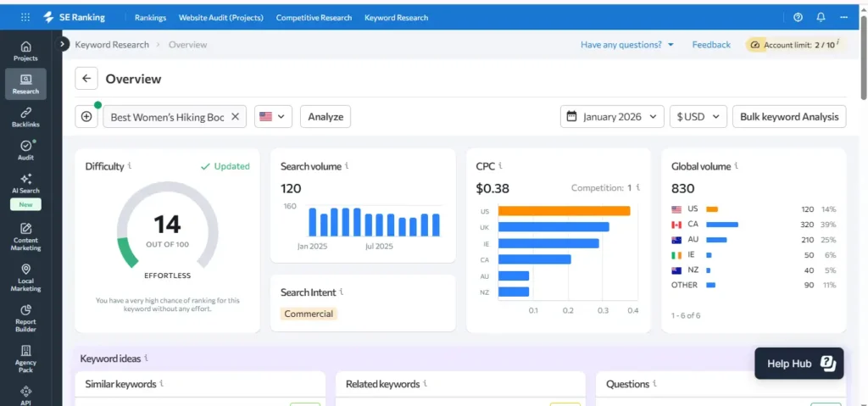868x406 pixels.
Task: Open the January 2026 date dropdown
Action: tap(612, 116)
